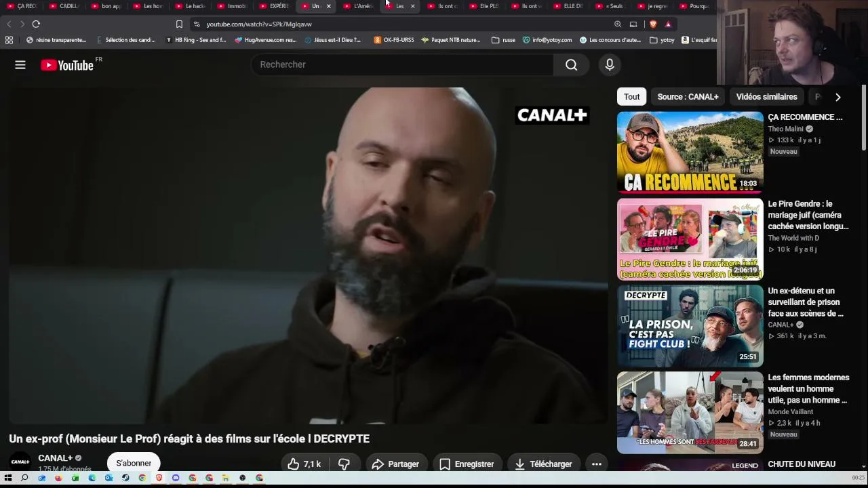The width and height of the screenshot is (868, 488).
Task: Switch to the 'EXPÉRIE' browser tab
Action: pos(275,6)
